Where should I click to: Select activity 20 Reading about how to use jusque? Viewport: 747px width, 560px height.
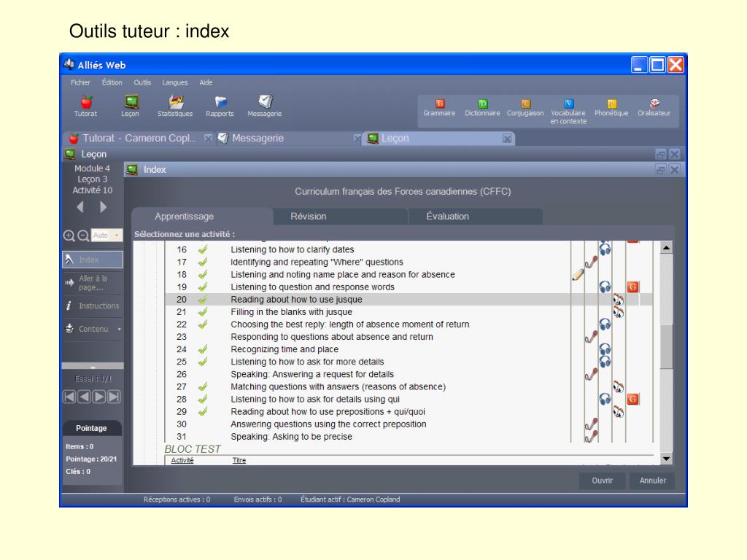409,300
